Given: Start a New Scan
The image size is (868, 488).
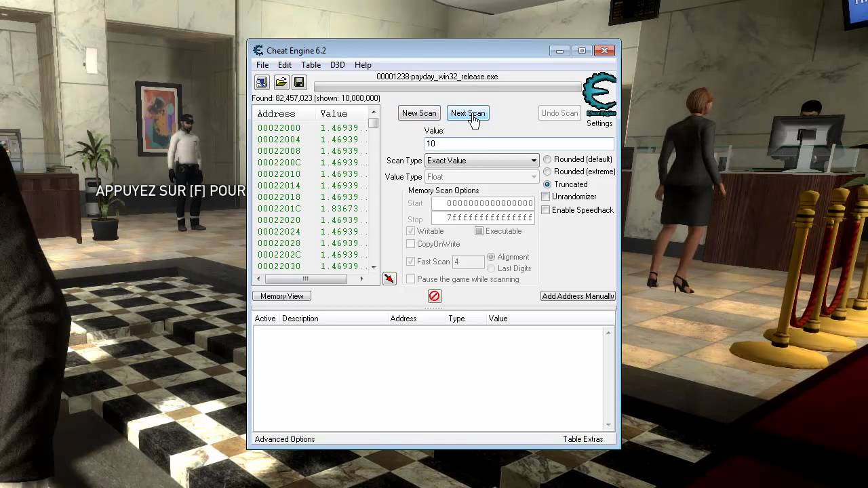Looking at the screenshot, I should pos(419,113).
